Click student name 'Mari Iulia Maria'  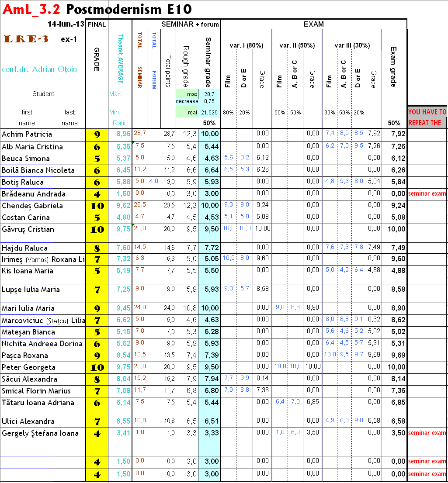tap(28, 309)
